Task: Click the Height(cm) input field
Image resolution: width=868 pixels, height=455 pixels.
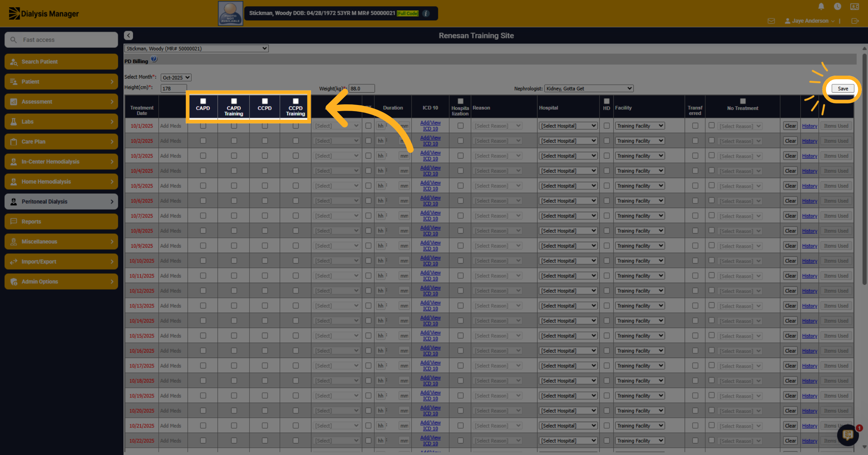Action: (x=174, y=88)
